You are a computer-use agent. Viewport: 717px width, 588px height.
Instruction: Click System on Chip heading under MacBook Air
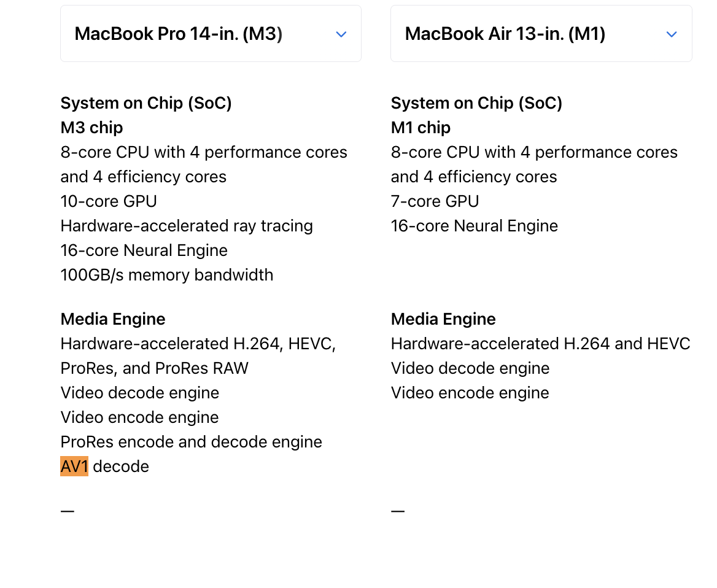pos(476,103)
